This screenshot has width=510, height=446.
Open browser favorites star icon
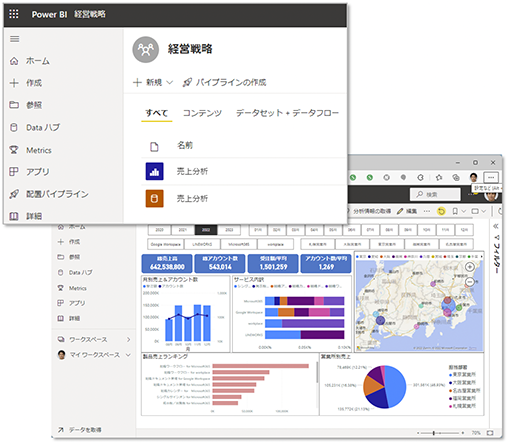[439, 178]
